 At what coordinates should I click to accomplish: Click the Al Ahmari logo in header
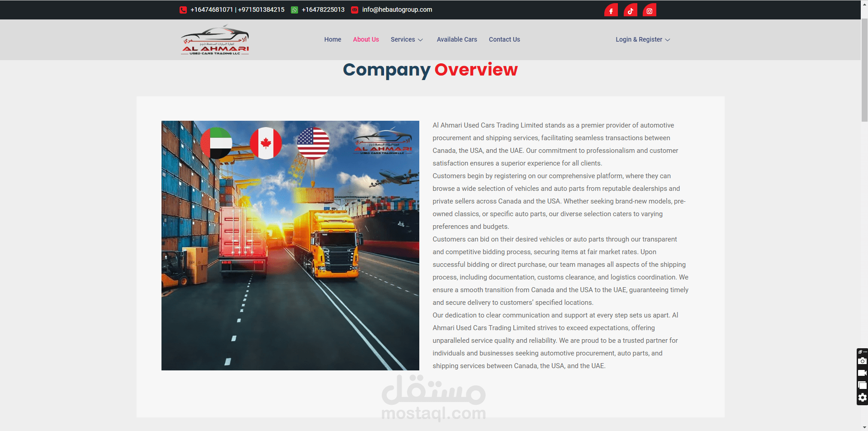pyautogui.click(x=215, y=40)
